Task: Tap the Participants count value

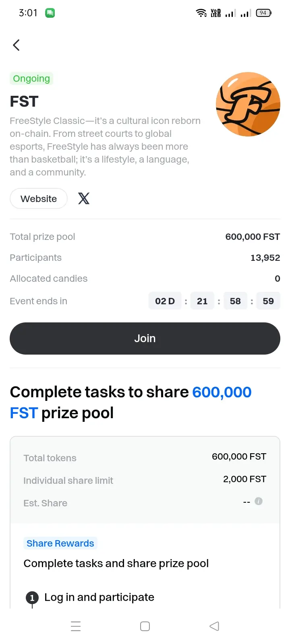Action: [x=265, y=258]
